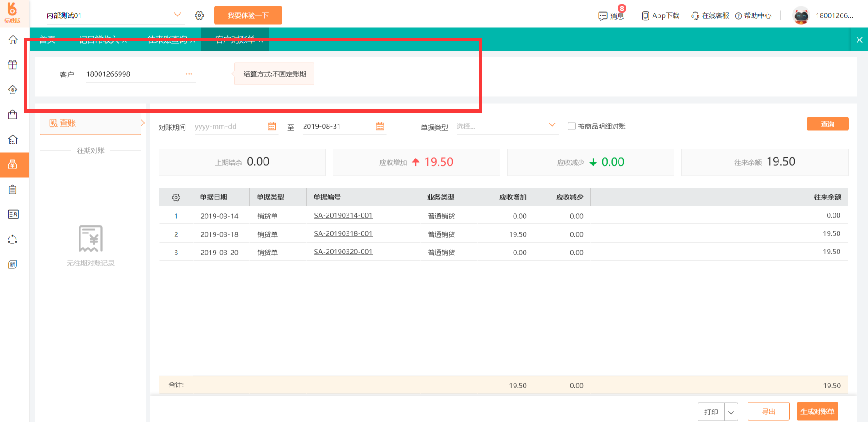Viewport: 868px width, 422px height.
Task: Open the warehouse icon in the sidebar
Action: [x=13, y=139]
